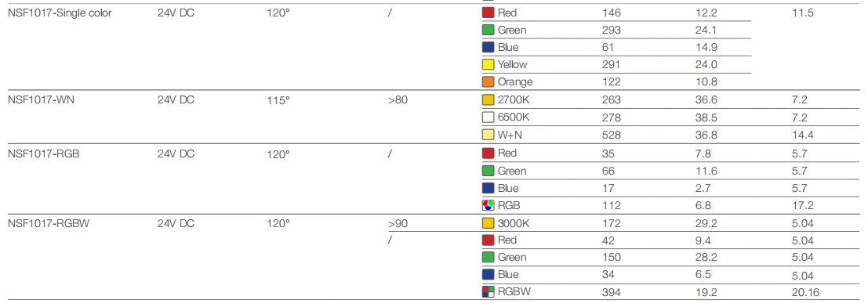
Task: Click the RGBW four-square icon
Action: [488, 291]
